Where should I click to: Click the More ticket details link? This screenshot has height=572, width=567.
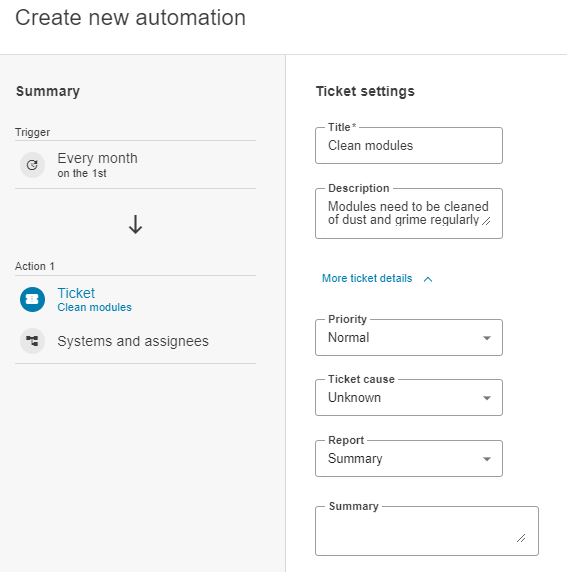point(367,278)
